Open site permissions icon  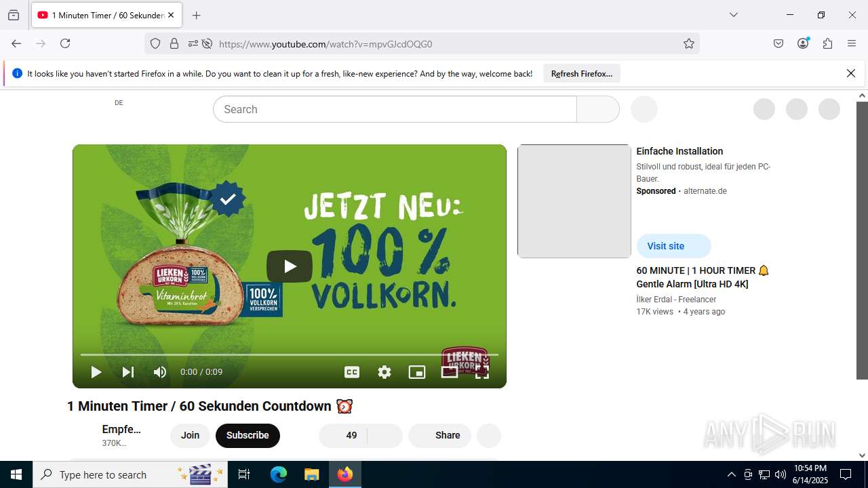click(193, 44)
